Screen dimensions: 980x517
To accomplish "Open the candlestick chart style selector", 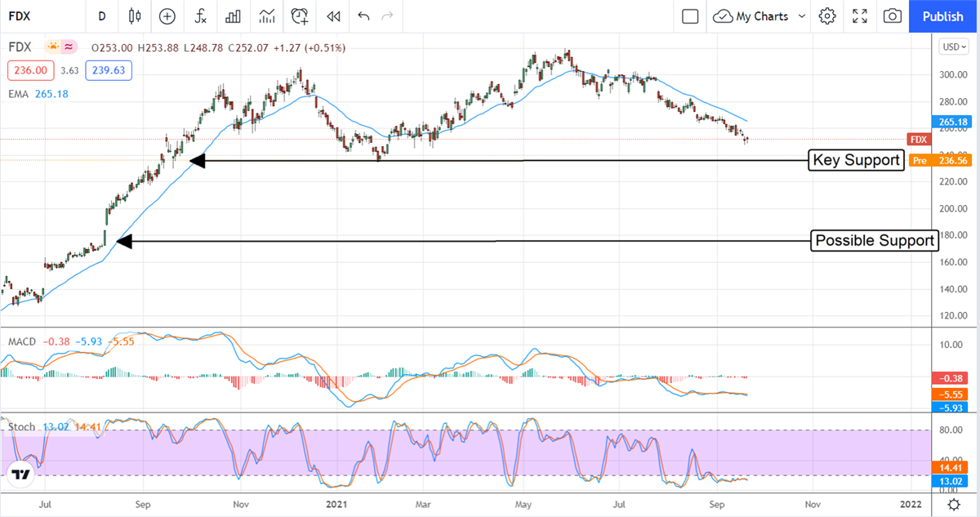I will pos(135,16).
